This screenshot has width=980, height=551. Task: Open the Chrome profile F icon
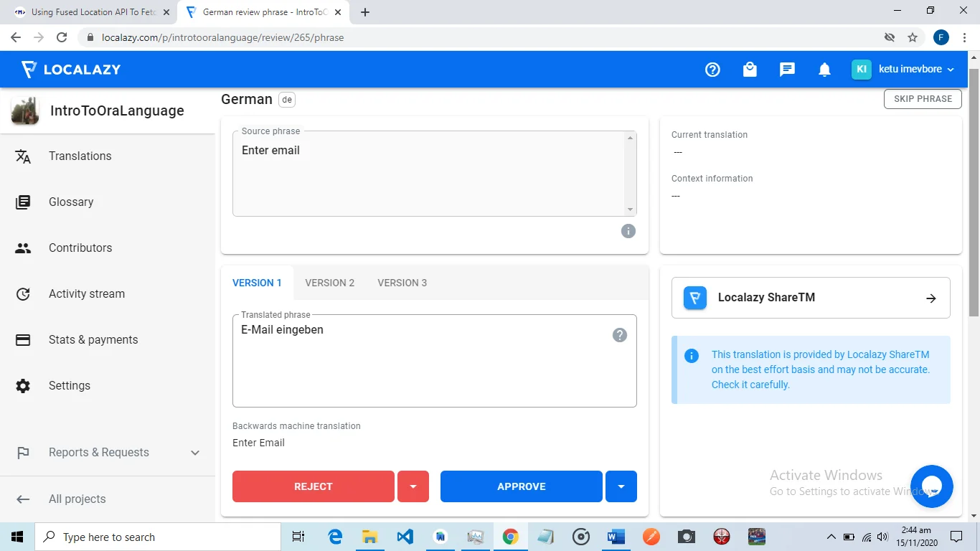(x=941, y=37)
